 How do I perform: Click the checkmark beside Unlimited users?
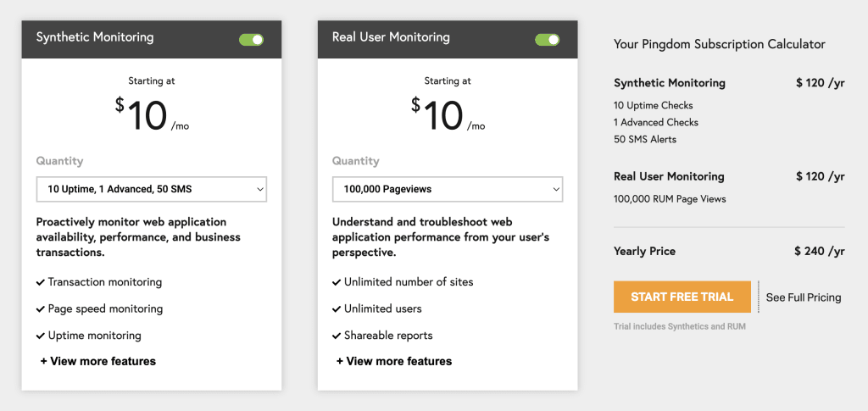click(x=337, y=309)
